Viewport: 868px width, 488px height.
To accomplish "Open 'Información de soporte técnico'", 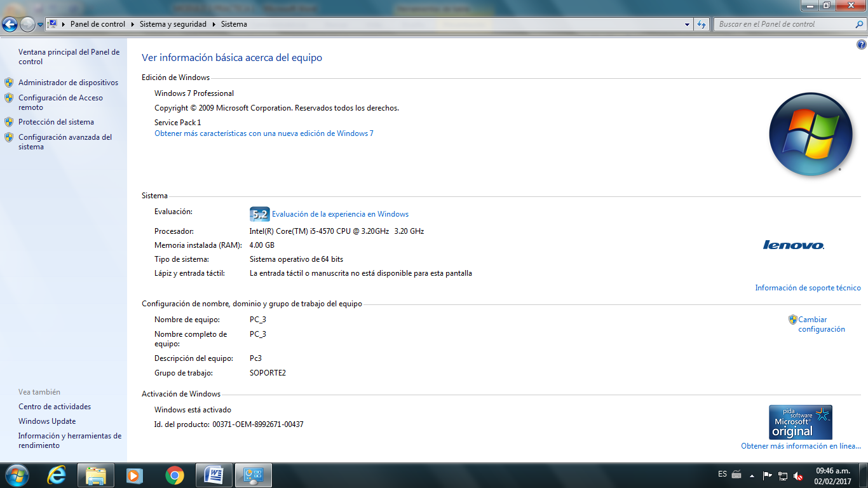I will click(x=808, y=288).
